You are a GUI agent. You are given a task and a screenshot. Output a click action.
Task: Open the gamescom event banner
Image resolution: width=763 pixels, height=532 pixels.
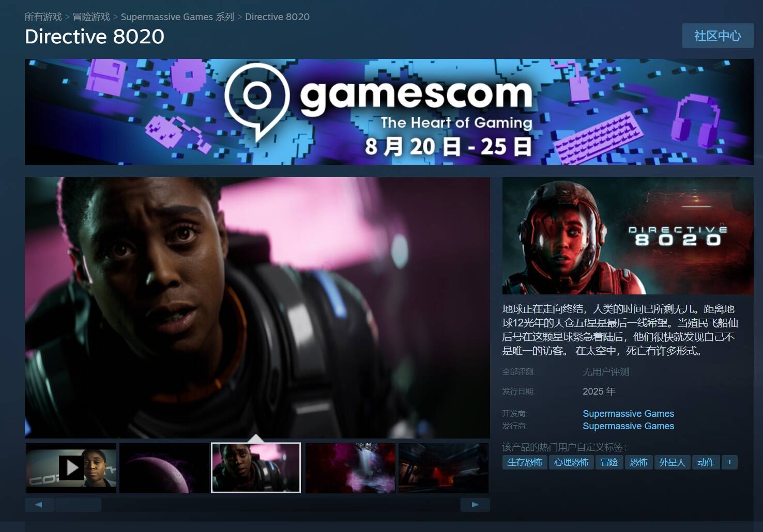pos(389,112)
